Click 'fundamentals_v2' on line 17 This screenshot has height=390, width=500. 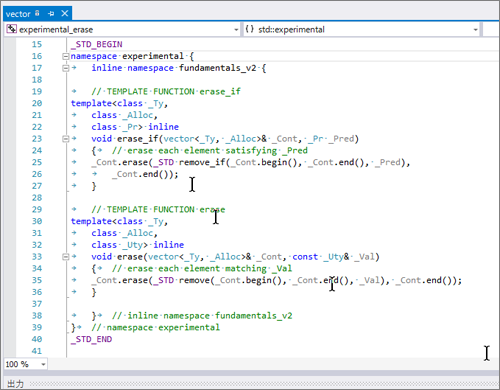click(x=218, y=68)
